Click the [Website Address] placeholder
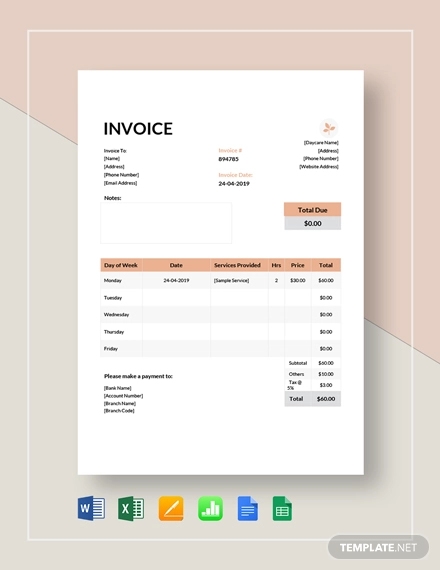The image size is (440, 570). 319,167
